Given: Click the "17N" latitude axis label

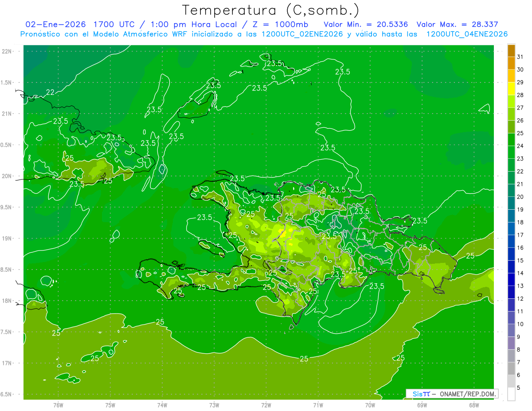Looking at the screenshot, I should pyautogui.click(x=7, y=364).
